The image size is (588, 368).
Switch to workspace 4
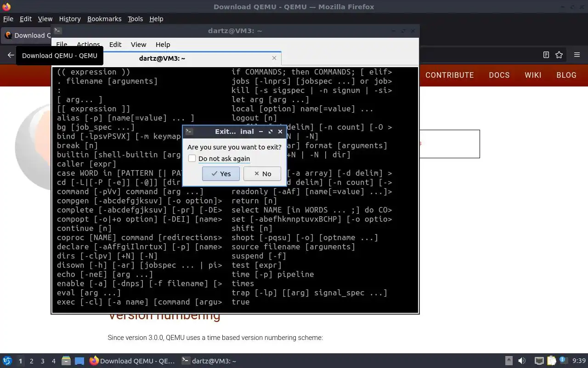pos(53,361)
